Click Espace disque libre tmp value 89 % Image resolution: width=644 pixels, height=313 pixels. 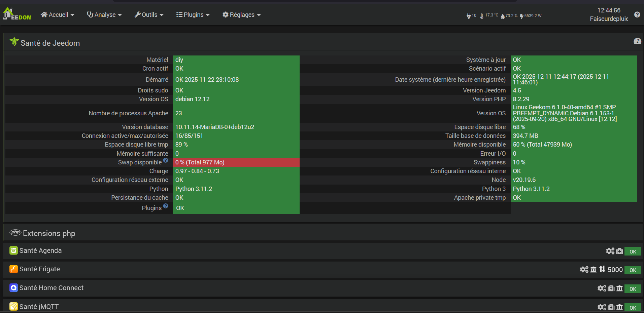coord(181,145)
